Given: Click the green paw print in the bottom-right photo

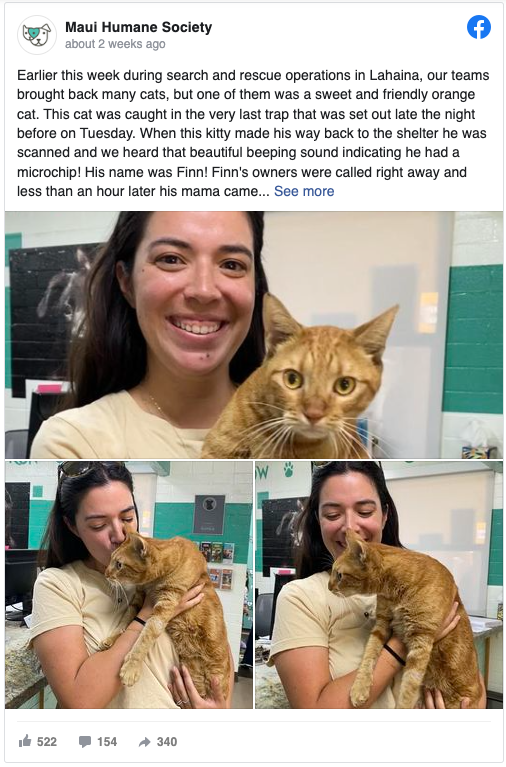Looking at the screenshot, I should point(288,470).
